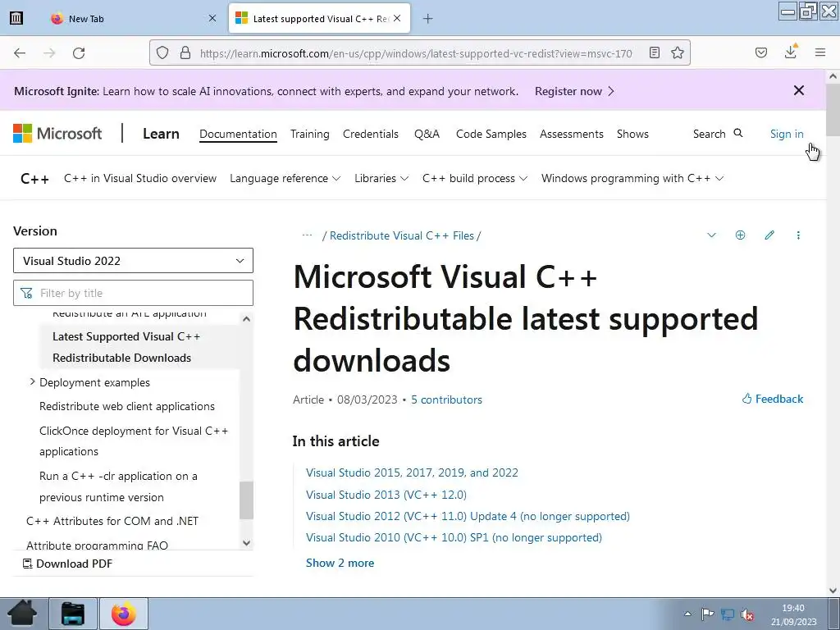Open the article's more actions menu
This screenshot has width=840, height=630.
coord(798,235)
